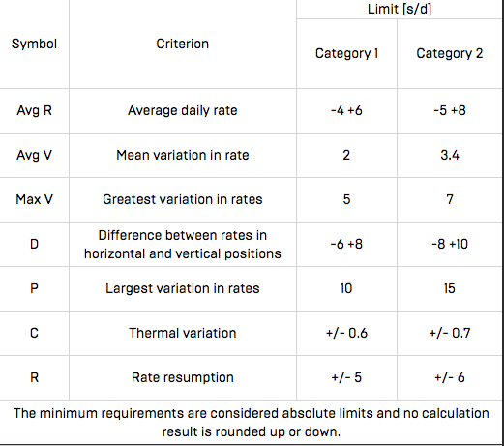The image size is (504, 446).
Task: Select the +/- 6 limit value
Action: (450, 377)
